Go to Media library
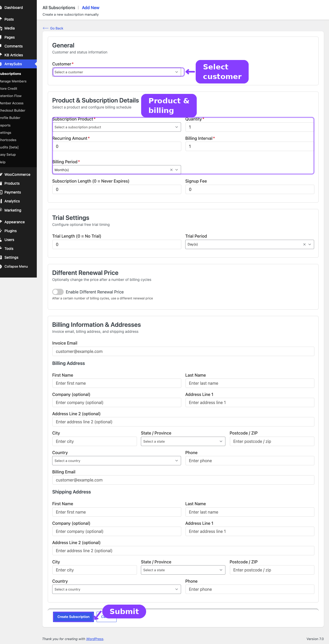The height and width of the screenshot is (644, 329). tap(9, 28)
